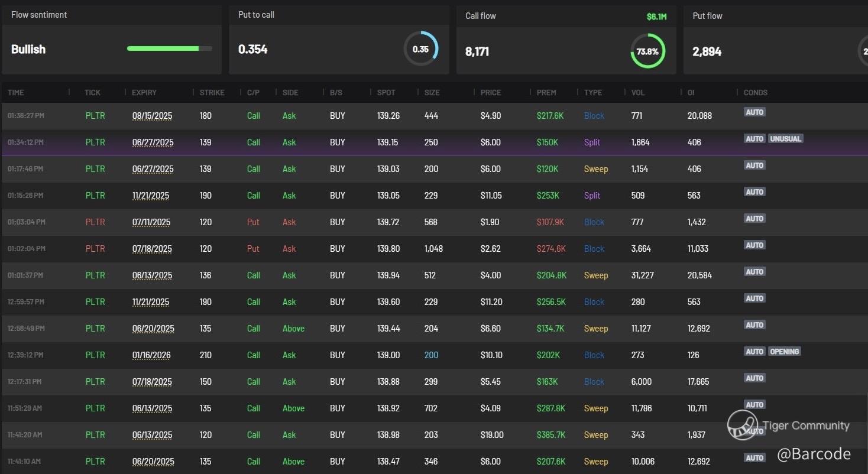Click the PRICE column header
868x474 pixels.
pyautogui.click(x=491, y=93)
